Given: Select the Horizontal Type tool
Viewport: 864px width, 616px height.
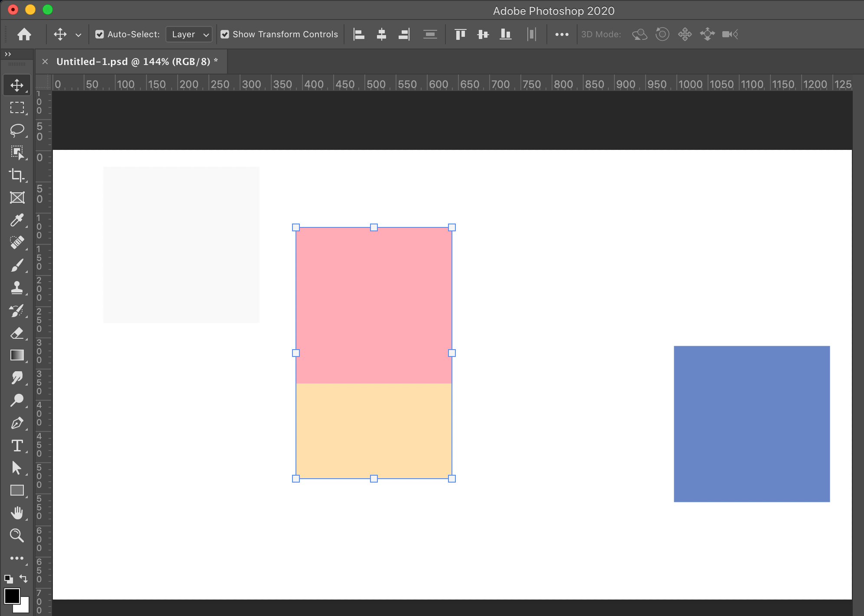Looking at the screenshot, I should point(17,446).
